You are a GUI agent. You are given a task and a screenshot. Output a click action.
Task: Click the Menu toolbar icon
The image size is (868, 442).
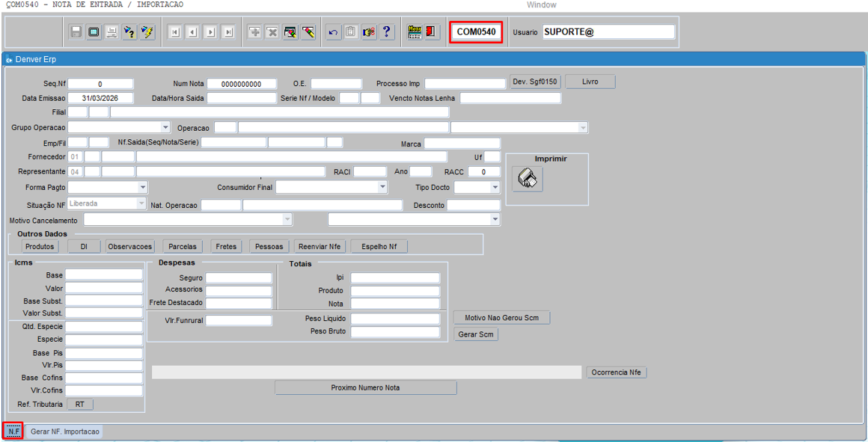coord(415,32)
